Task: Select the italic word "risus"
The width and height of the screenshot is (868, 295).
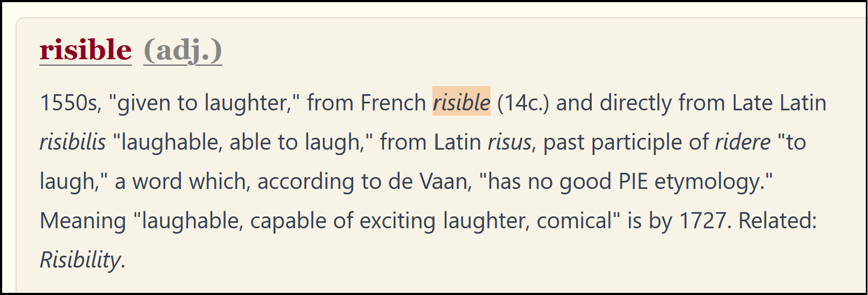Action: click(509, 142)
